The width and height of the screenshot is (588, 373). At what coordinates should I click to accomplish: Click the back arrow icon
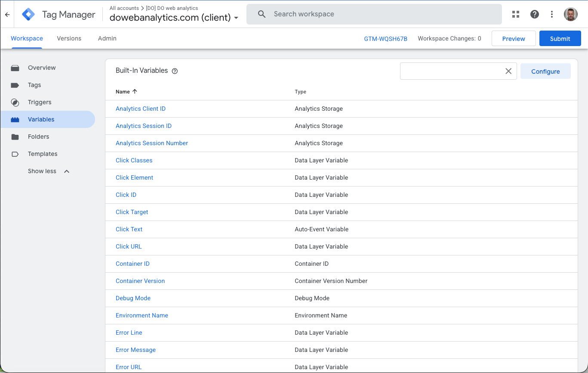[x=7, y=15]
